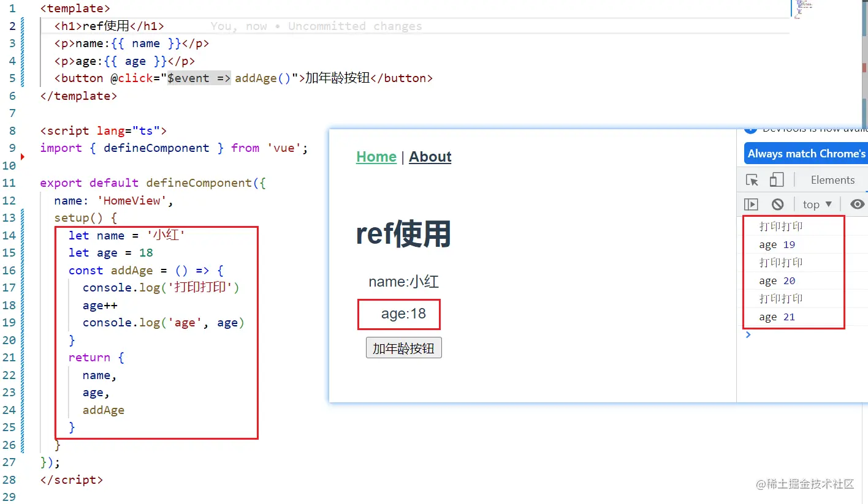
Task: Select the console entry age 19
Action: coord(777,245)
